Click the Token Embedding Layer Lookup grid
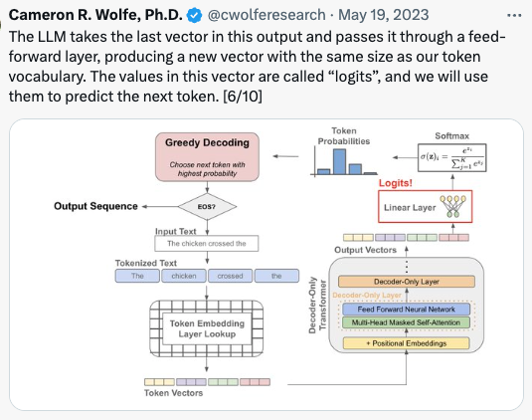532x420 pixels. [x=207, y=328]
